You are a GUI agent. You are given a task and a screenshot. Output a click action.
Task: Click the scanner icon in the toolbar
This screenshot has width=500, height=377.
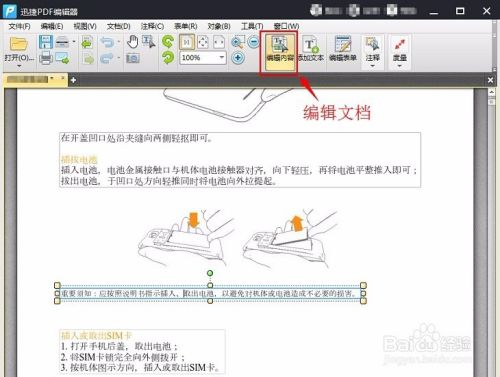tap(62, 42)
